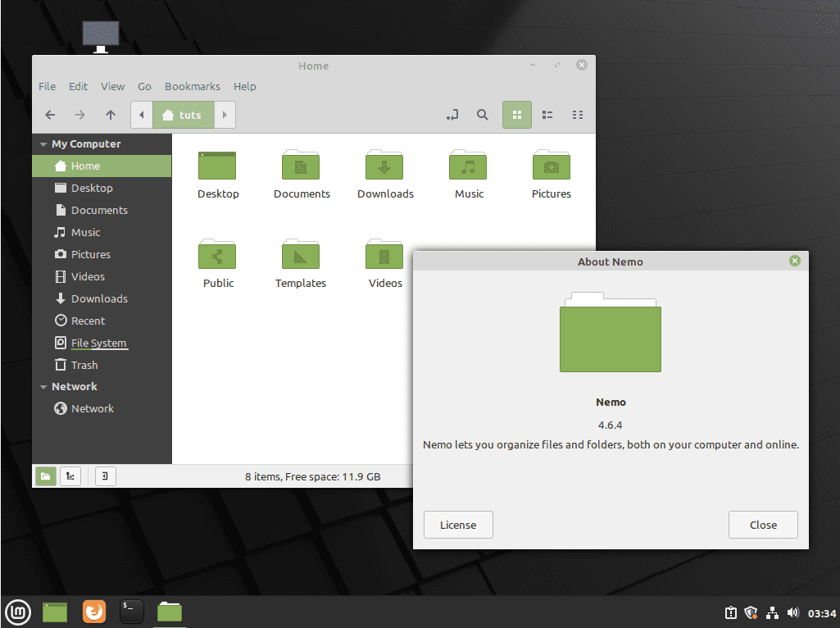The width and height of the screenshot is (840, 628).
Task: Navigate back using the back arrow
Action: point(49,115)
